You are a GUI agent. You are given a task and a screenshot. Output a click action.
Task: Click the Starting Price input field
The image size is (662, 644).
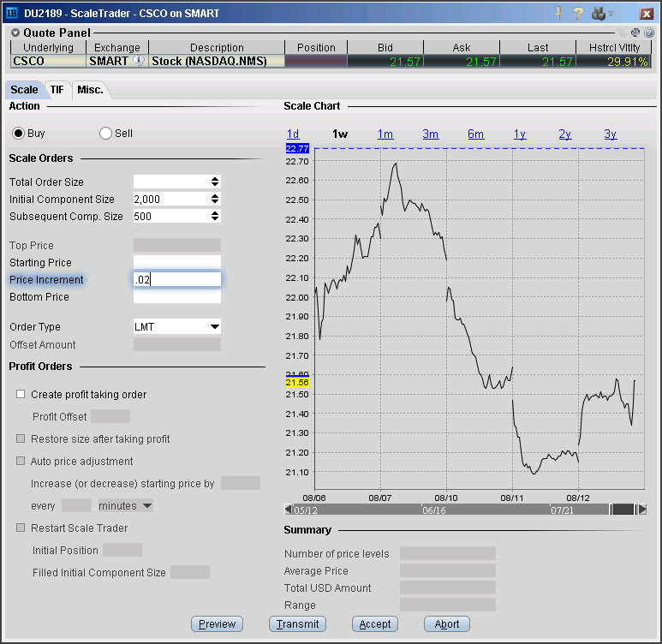pos(177,262)
